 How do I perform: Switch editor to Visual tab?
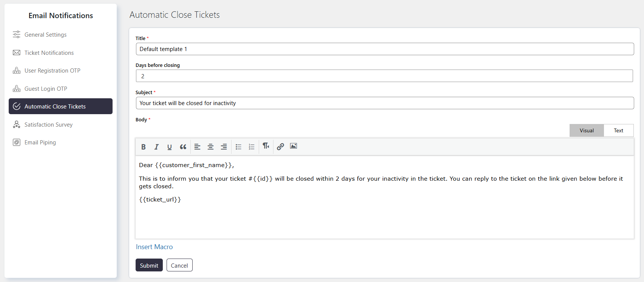pyautogui.click(x=587, y=130)
